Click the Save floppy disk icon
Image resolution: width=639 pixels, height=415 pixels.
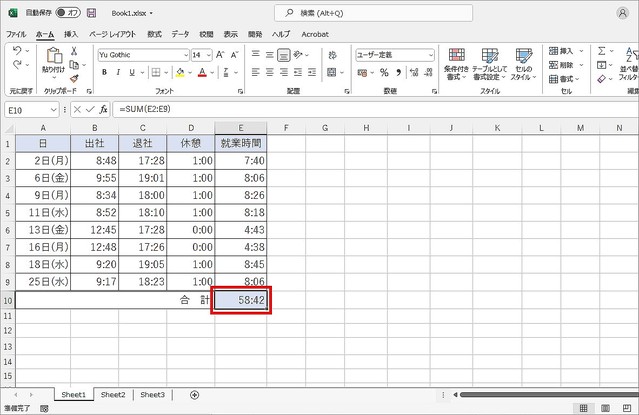click(92, 14)
